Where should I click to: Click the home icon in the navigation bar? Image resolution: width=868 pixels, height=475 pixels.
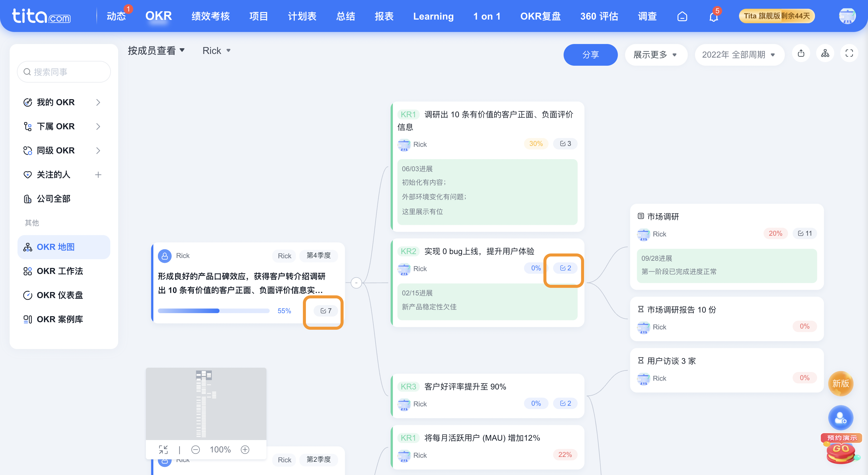(682, 16)
